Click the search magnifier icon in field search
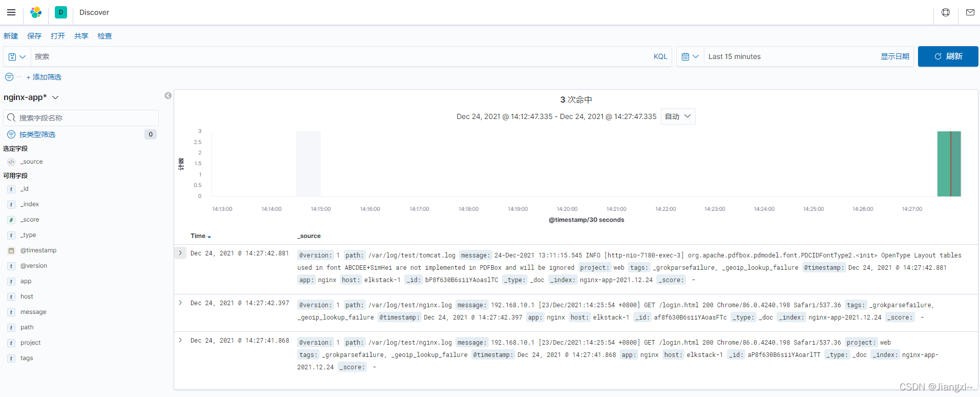 coord(11,118)
